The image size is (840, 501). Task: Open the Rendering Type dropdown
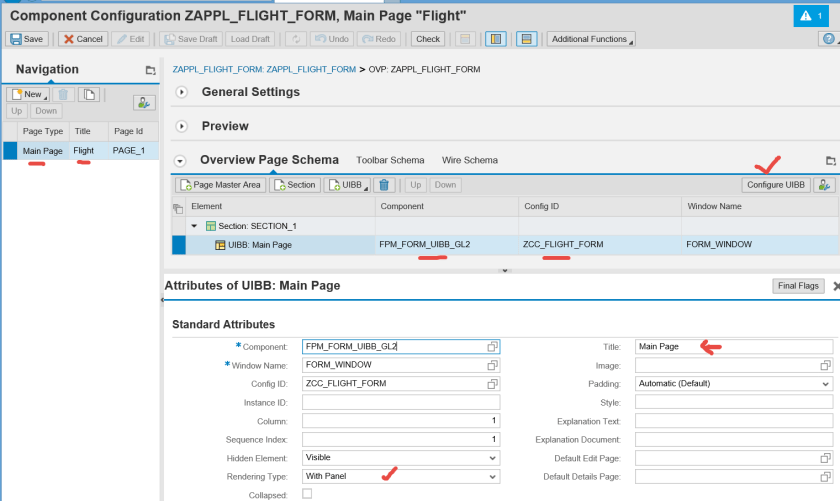pos(491,477)
